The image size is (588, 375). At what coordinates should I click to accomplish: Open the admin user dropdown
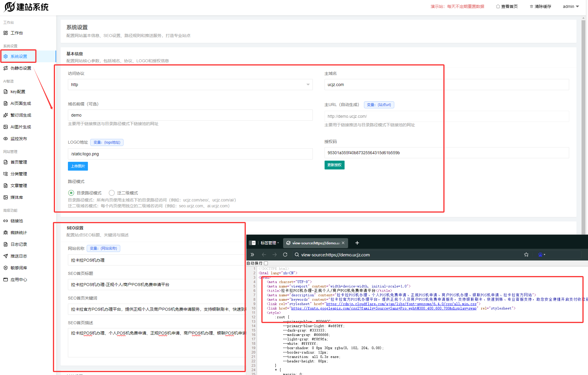[571, 6]
